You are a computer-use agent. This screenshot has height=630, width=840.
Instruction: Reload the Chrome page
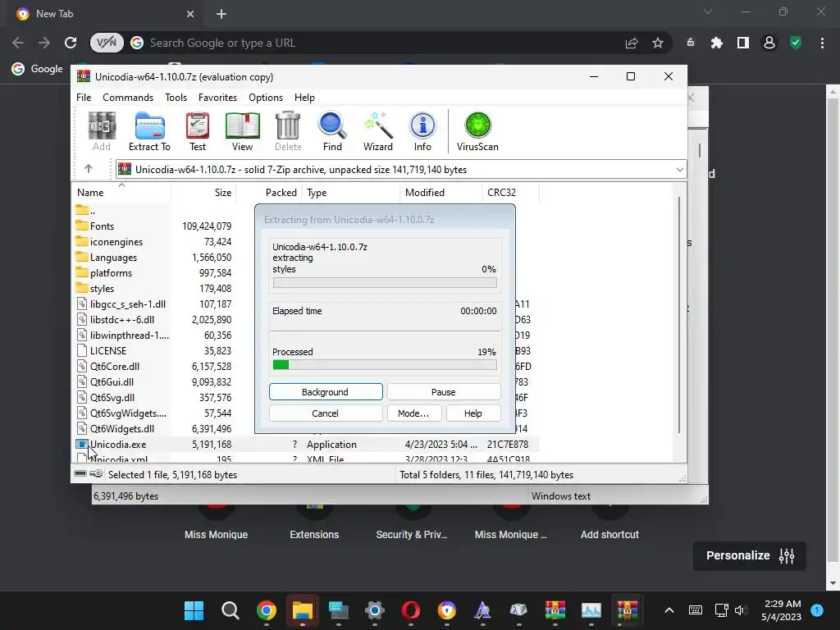(x=71, y=43)
